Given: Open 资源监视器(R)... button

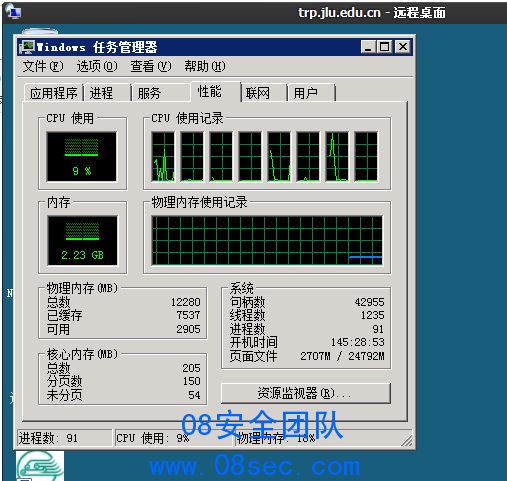Looking at the screenshot, I should (x=306, y=394).
